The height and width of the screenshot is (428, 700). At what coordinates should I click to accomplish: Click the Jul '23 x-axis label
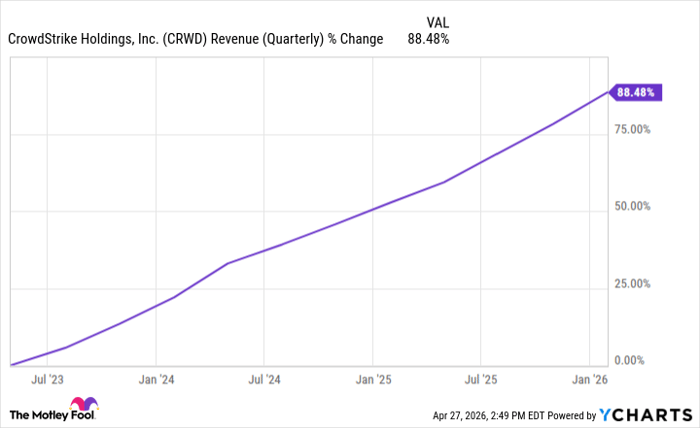click(47, 380)
